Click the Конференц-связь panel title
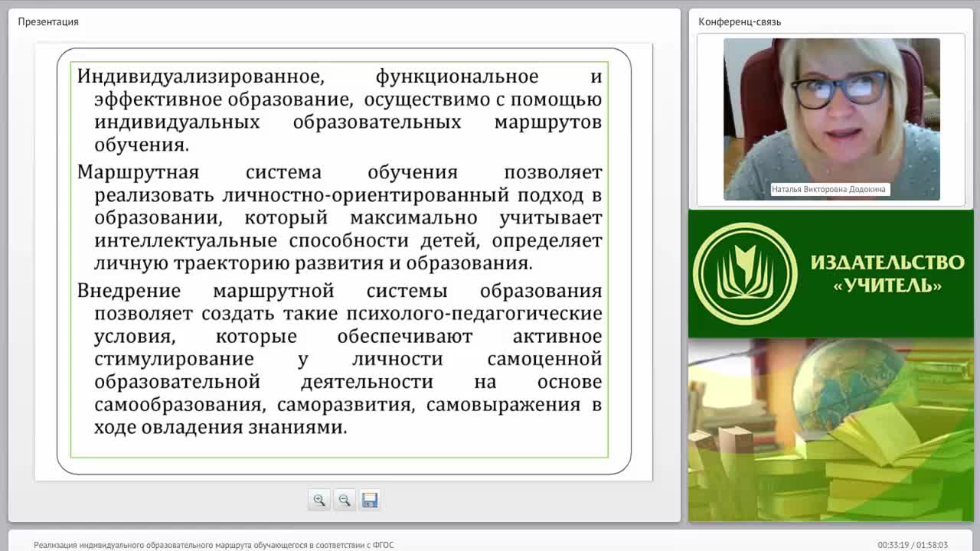980x551 pixels. click(740, 21)
